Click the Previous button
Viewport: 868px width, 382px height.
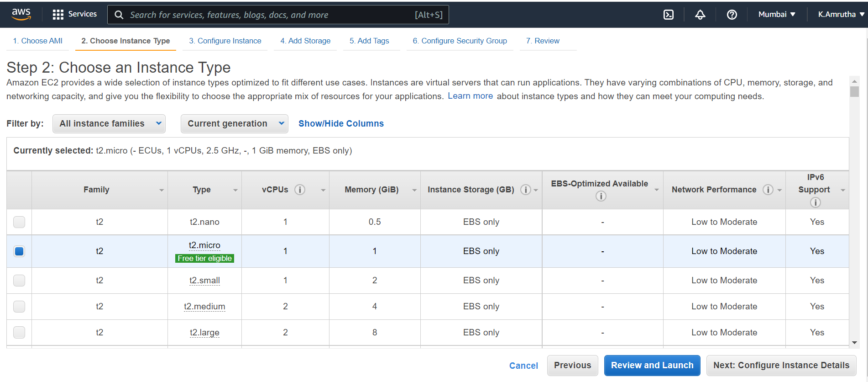click(572, 366)
